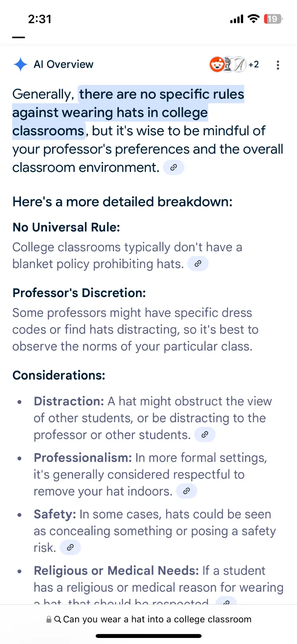
Task: Open the three-dot overview options menu
Action: point(278,65)
